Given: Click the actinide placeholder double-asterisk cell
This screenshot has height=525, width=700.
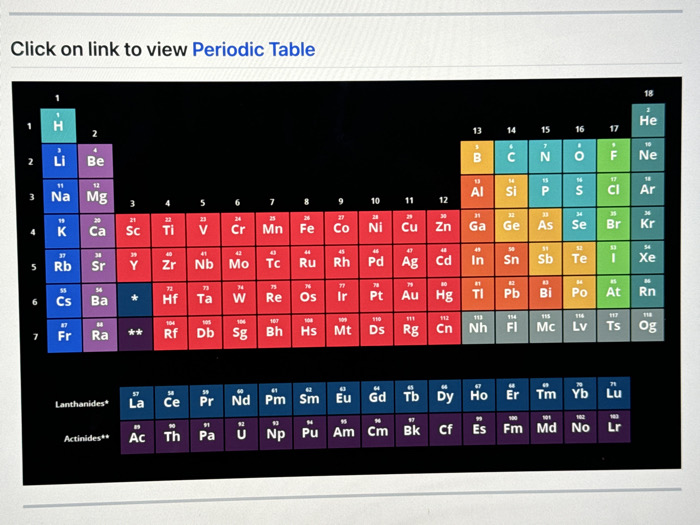Looking at the screenshot, I should pos(136,333).
